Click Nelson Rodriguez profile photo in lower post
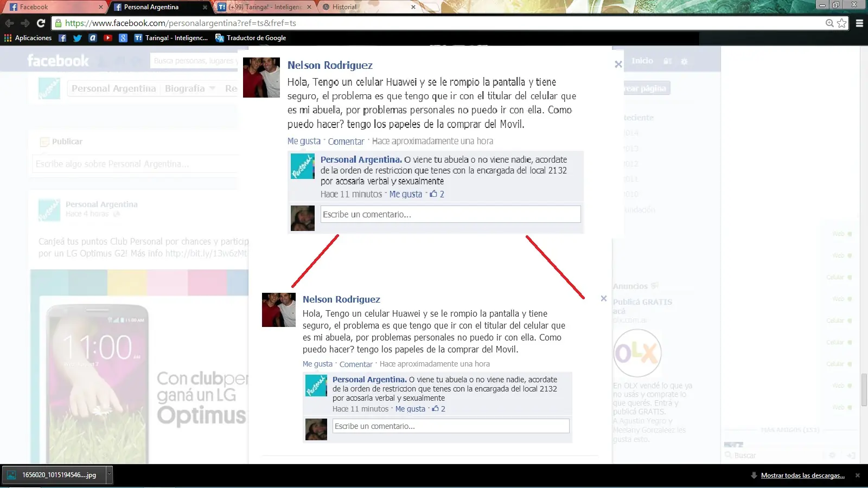Image resolution: width=868 pixels, height=488 pixels. pos(279,310)
